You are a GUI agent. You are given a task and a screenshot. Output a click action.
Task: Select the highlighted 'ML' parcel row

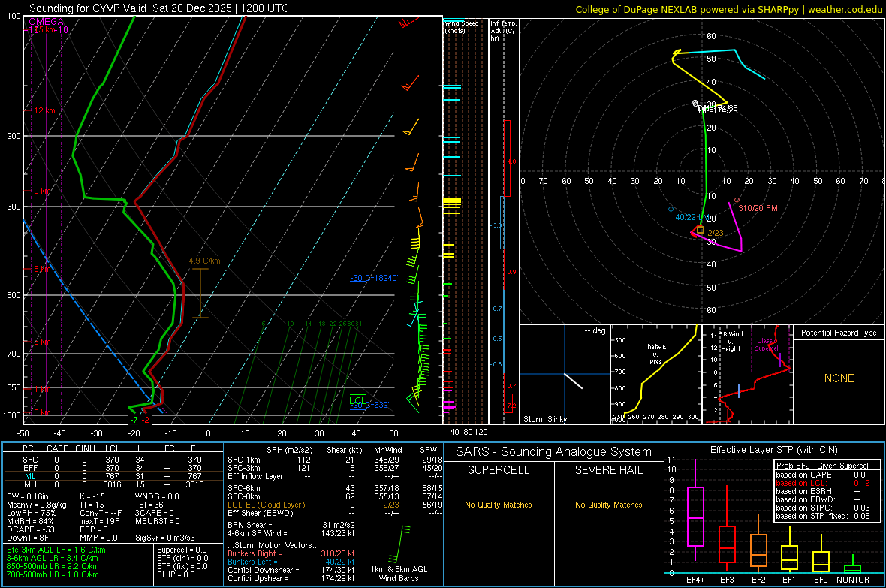click(x=112, y=476)
